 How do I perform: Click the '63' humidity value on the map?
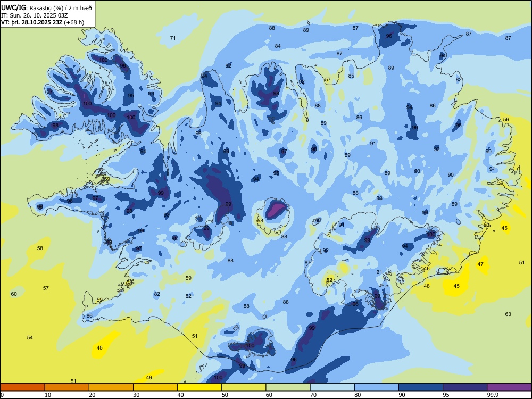pos(508,314)
